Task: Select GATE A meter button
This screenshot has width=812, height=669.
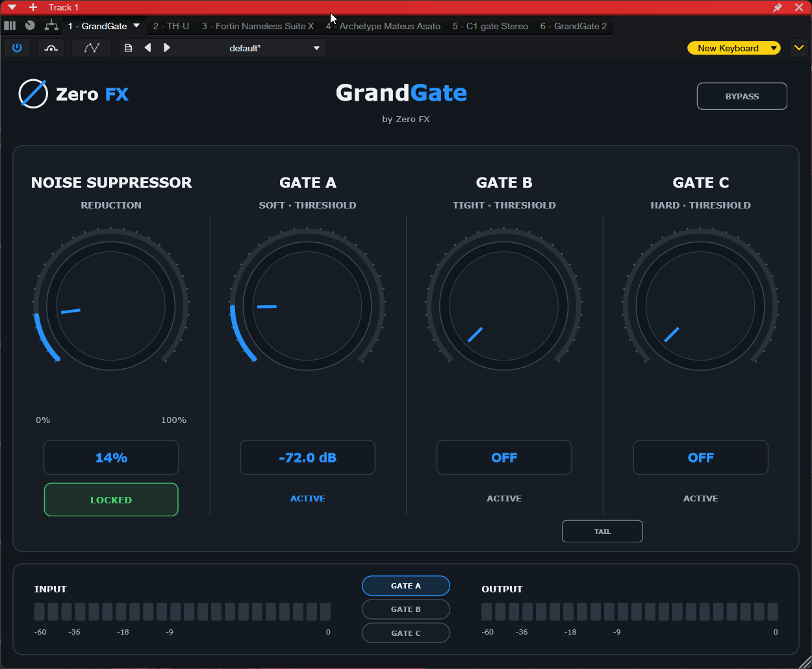Action: click(406, 586)
